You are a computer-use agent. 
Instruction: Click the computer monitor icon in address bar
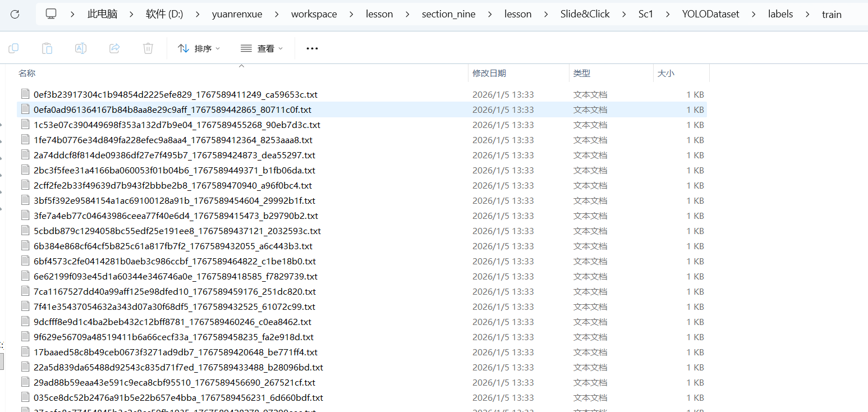pos(51,14)
